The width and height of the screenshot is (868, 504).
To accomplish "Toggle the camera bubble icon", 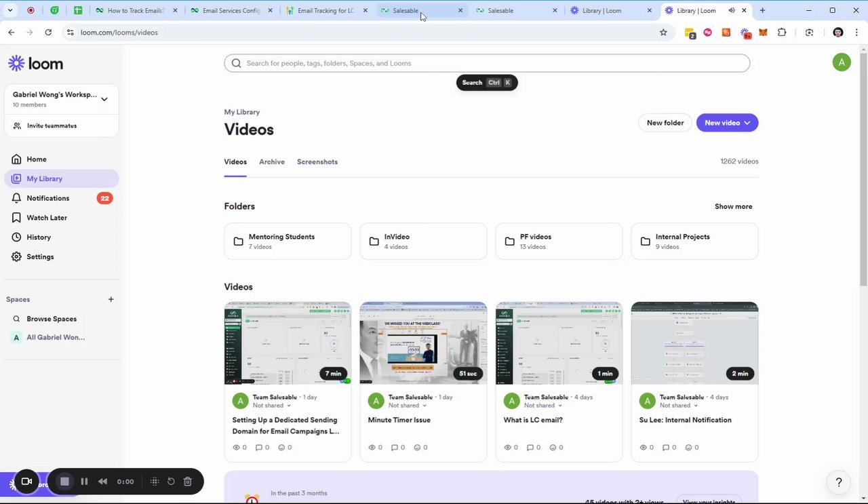I will [x=26, y=482].
